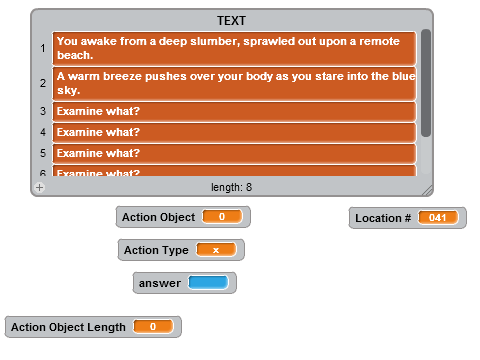Select list item 4 'Examine what?'
This screenshot has height=360, width=480.
click(x=234, y=132)
